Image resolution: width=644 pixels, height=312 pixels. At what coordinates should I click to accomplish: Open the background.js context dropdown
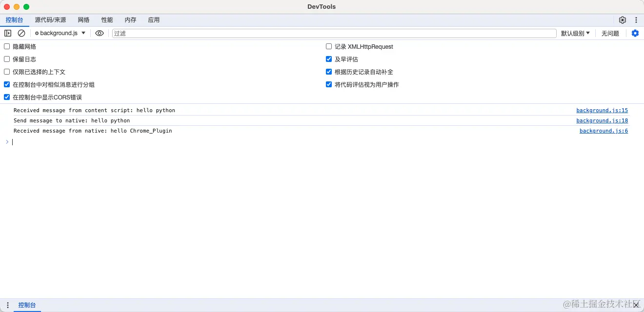(x=60, y=33)
